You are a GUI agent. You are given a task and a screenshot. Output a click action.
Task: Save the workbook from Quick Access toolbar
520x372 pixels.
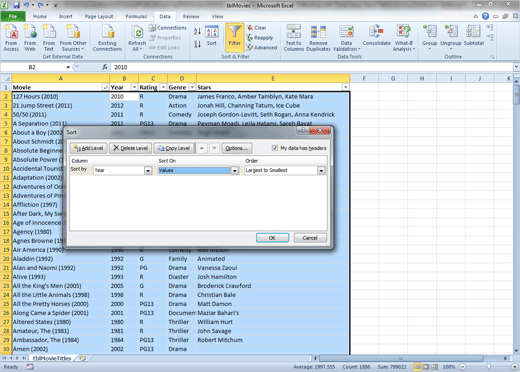tap(16, 5)
